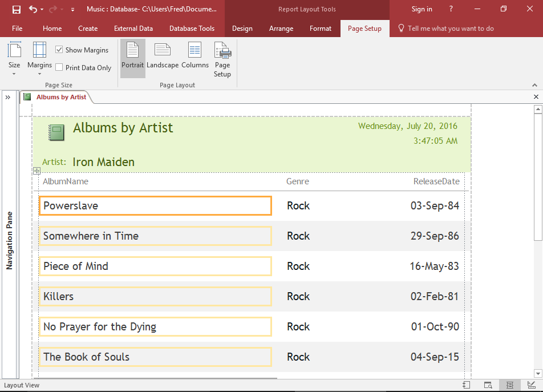Select the Genre column header
This screenshot has width=543, height=392.
coord(298,181)
